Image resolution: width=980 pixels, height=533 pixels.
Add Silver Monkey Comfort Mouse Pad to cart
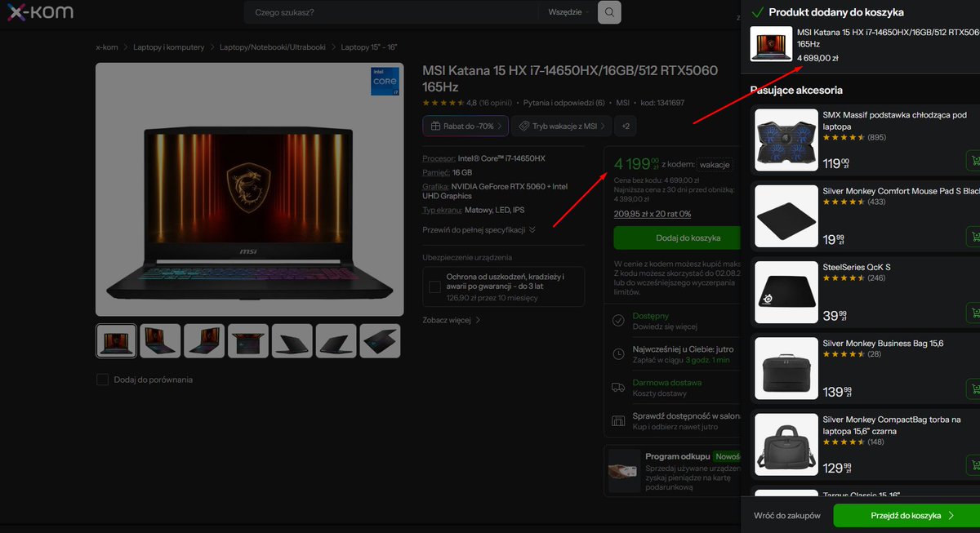click(x=973, y=237)
